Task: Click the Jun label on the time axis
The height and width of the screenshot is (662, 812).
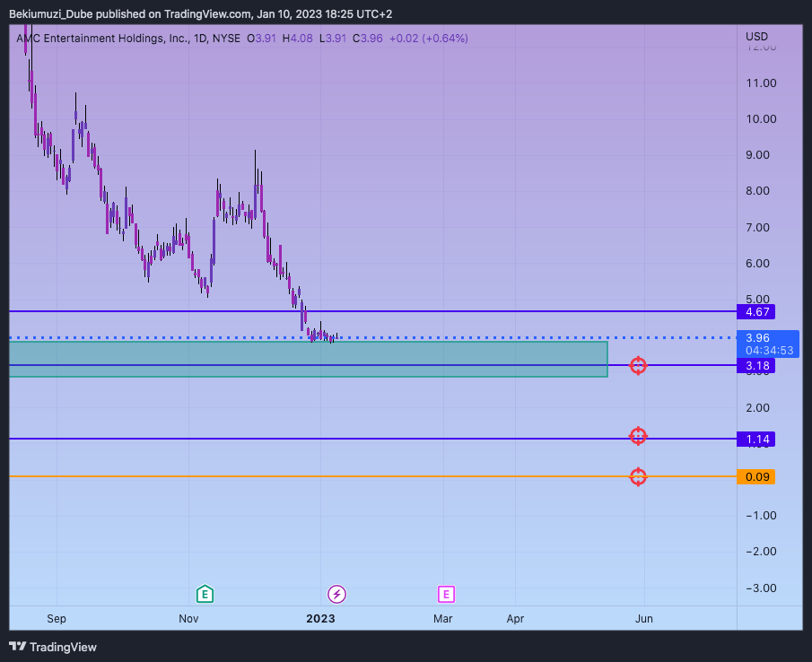Action: coord(643,619)
